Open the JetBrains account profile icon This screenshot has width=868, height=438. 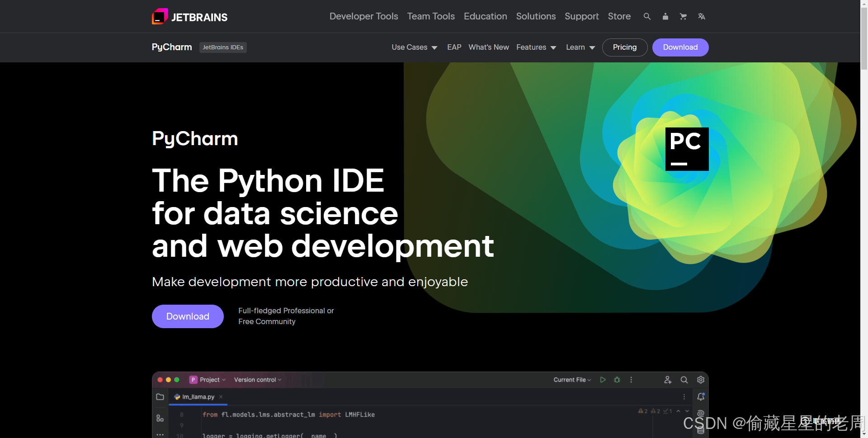click(665, 16)
